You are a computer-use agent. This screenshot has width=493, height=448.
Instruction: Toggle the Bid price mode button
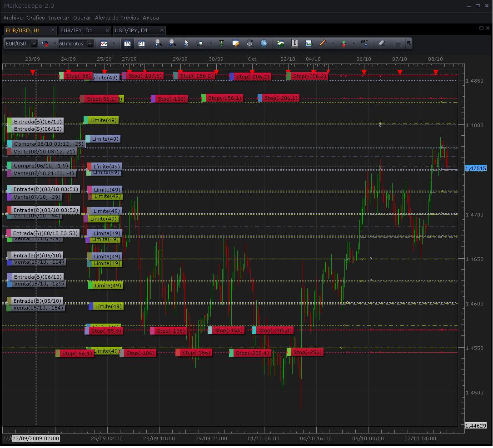click(128, 44)
